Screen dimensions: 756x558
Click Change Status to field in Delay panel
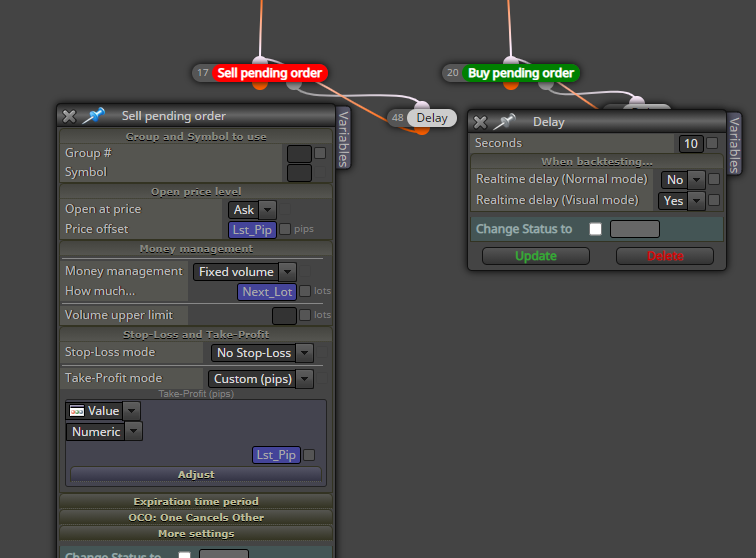tap(635, 229)
